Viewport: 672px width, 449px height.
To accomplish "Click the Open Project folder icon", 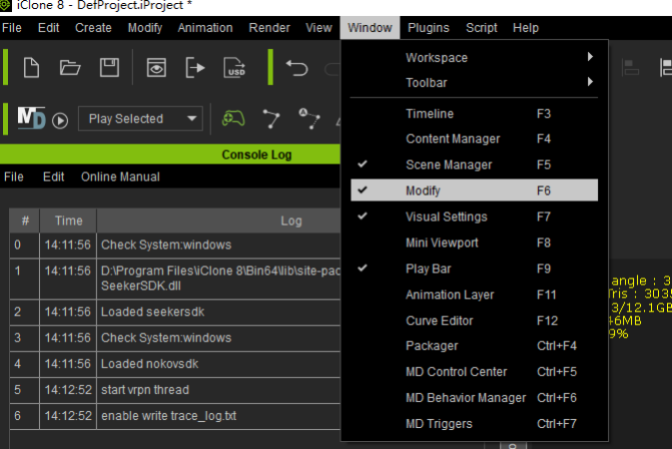I will (x=70, y=68).
